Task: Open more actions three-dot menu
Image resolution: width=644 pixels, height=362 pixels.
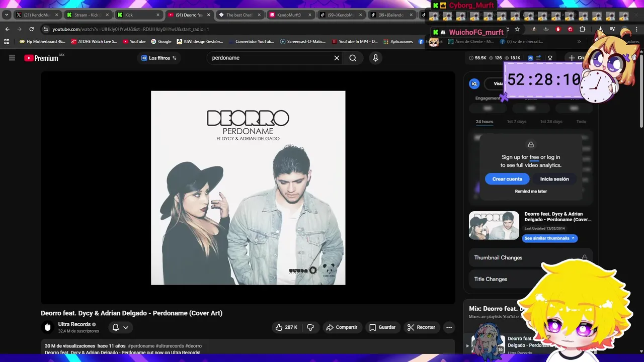Action: click(x=449, y=327)
